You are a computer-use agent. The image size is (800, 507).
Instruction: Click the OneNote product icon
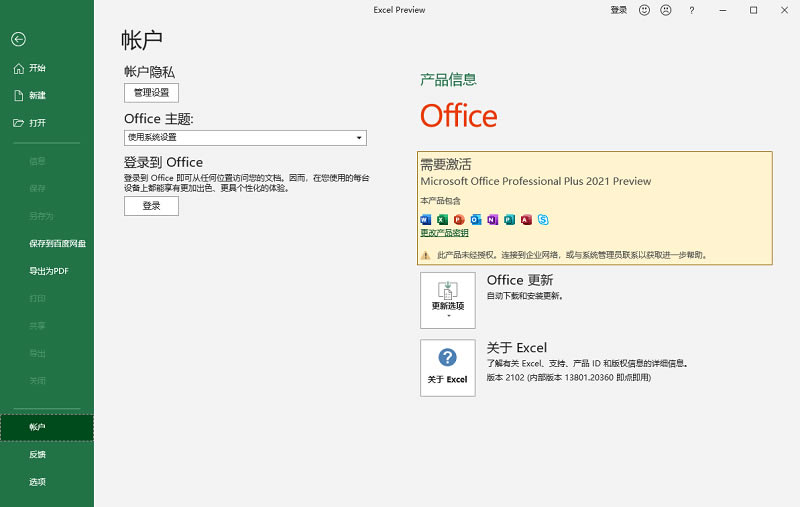(492, 219)
